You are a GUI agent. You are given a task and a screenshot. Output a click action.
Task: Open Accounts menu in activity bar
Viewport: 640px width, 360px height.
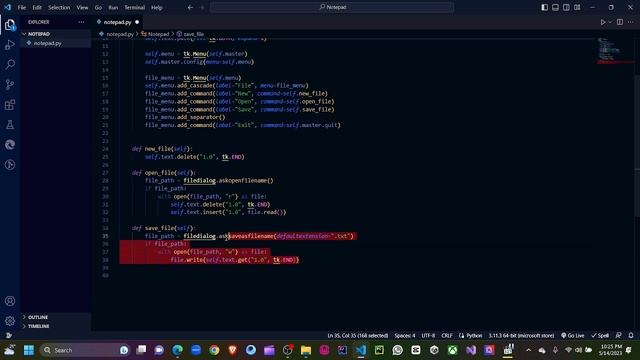(x=10, y=301)
